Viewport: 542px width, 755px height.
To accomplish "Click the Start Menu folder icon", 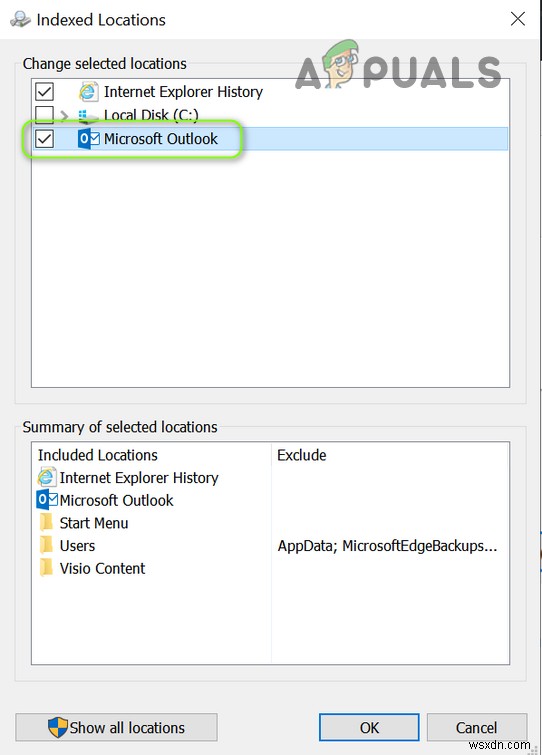I will click(x=47, y=522).
